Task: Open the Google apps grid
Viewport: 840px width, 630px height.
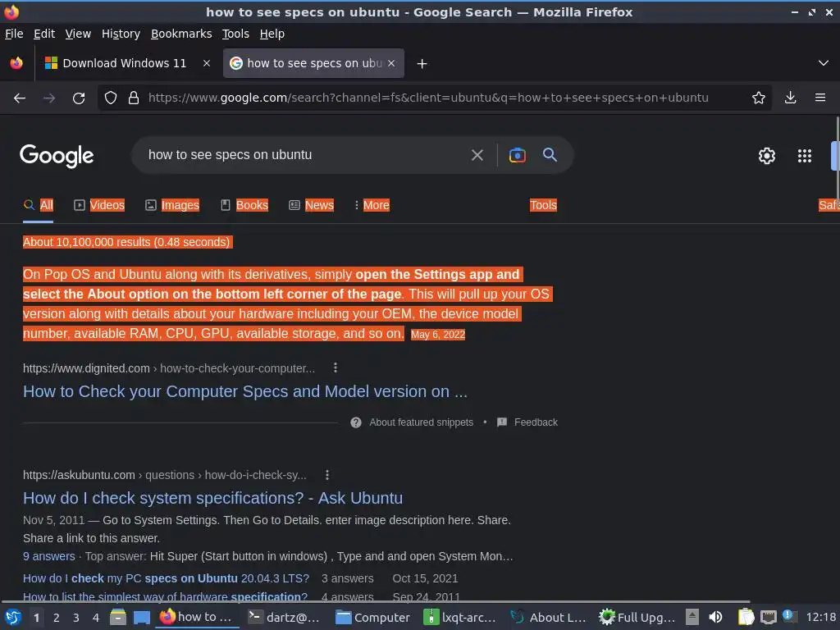Action: coord(805,156)
